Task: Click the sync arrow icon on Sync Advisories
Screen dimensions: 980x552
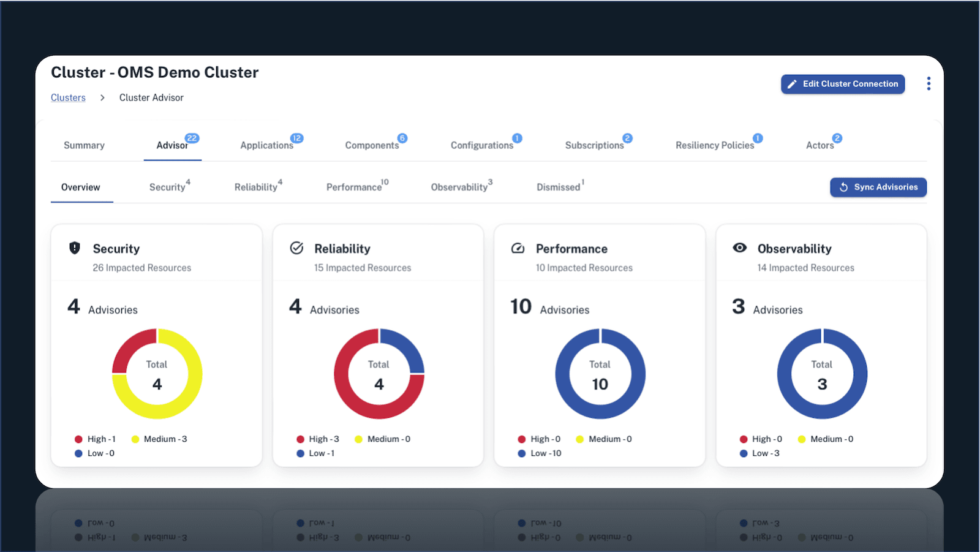Action: click(845, 187)
